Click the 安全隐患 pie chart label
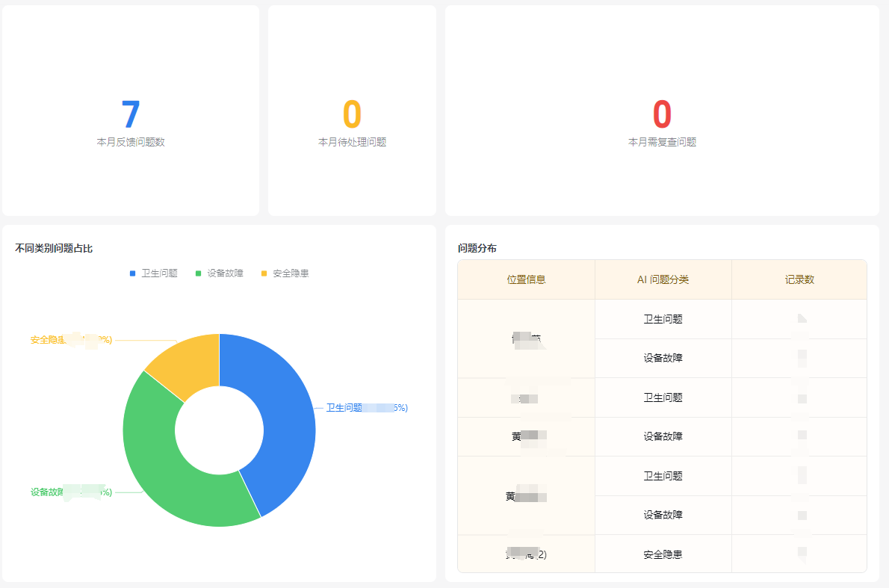889x588 pixels. [x=72, y=340]
